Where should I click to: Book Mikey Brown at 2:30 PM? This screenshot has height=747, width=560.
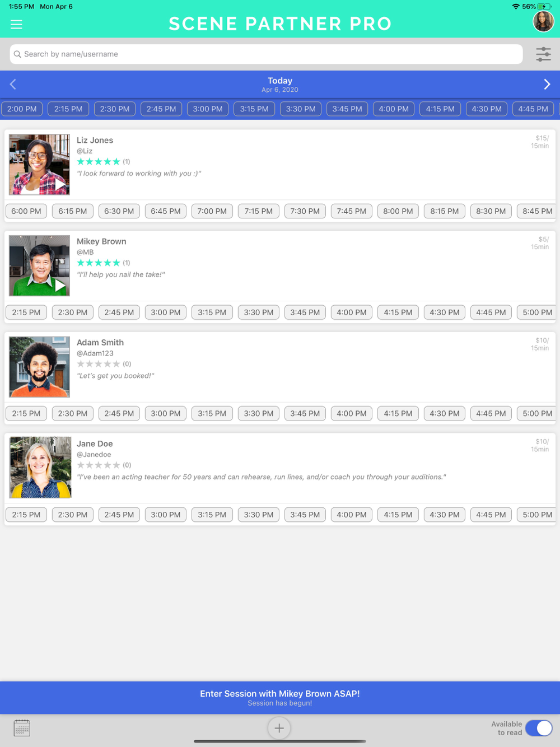(x=73, y=312)
